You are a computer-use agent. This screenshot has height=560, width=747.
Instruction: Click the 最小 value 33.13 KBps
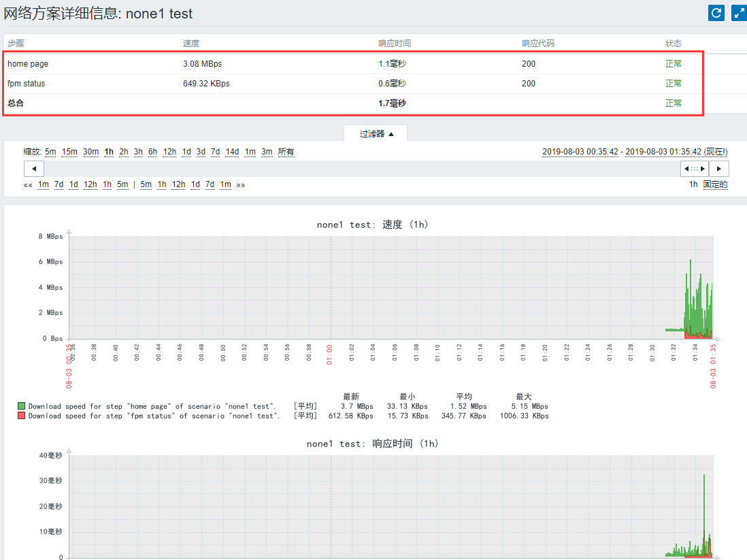tap(407, 406)
